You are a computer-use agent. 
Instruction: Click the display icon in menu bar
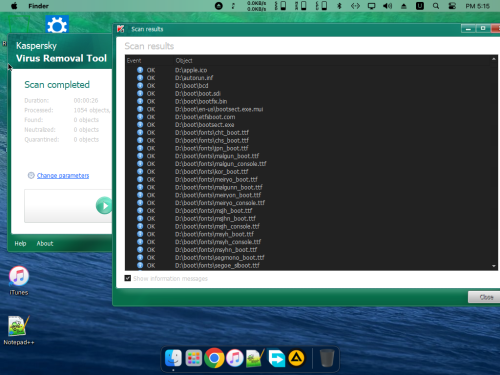[x=371, y=6]
